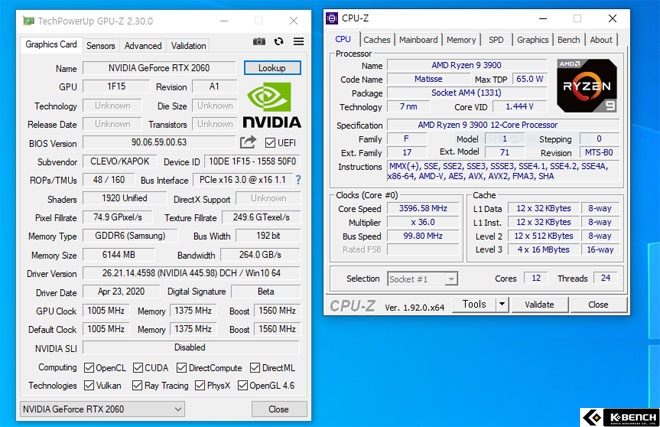The width and height of the screenshot is (660, 427).
Task: Open the NVIDIA GeForce RTX 2060 GPU dropdown
Action: coord(102,409)
